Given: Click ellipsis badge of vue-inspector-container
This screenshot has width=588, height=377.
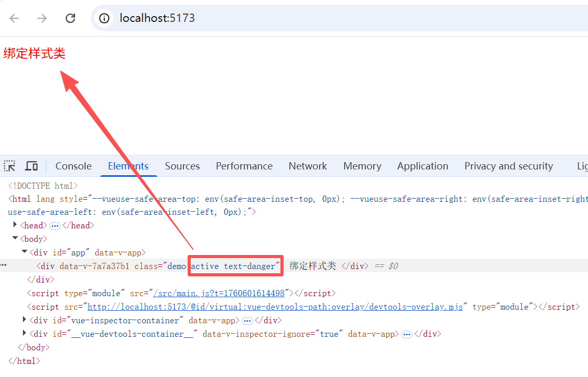Looking at the screenshot, I should coord(247,321).
